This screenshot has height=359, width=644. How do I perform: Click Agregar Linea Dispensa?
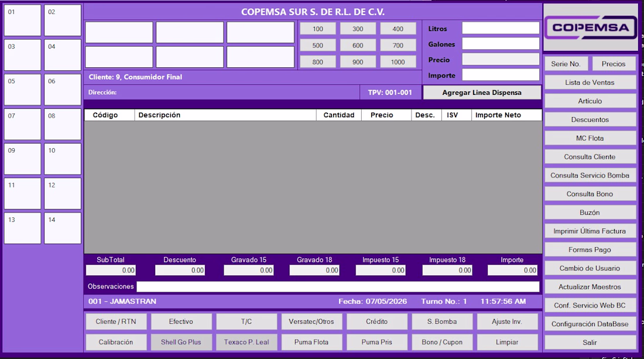[x=482, y=93]
